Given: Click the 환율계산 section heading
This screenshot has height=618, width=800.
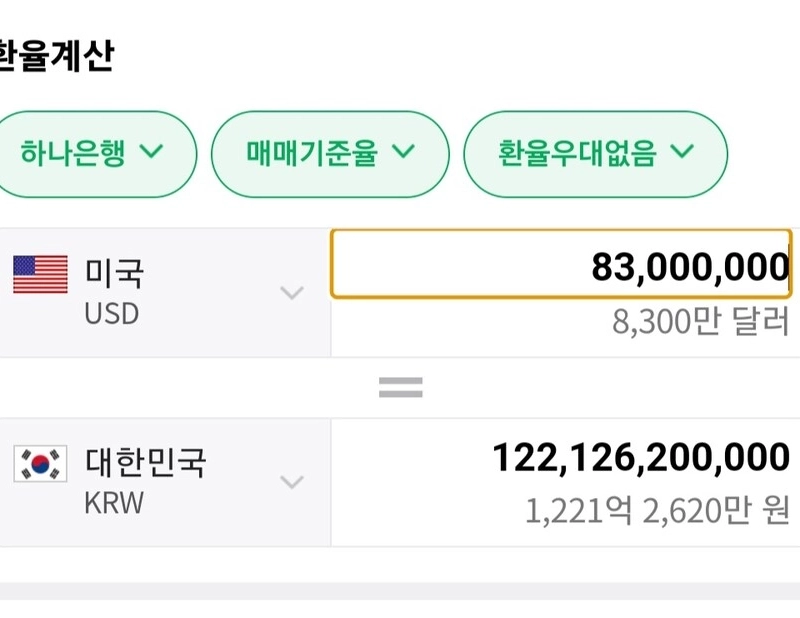Looking at the screenshot, I should 55,55.
